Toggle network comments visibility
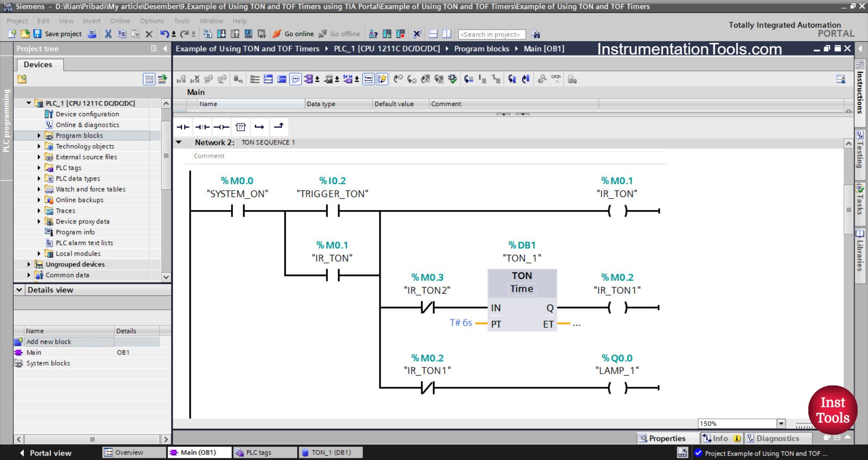 pos(295,79)
